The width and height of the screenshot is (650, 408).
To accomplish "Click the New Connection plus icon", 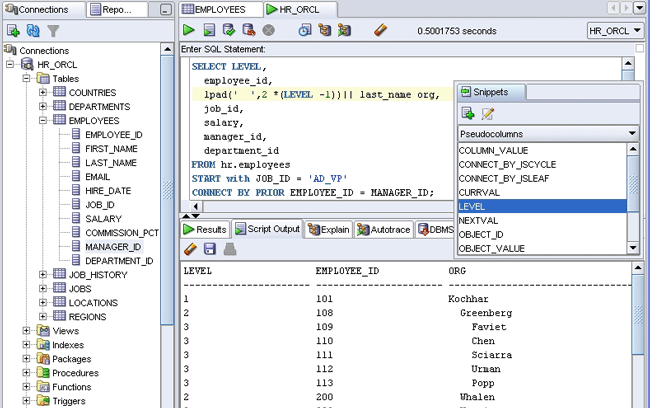I will (14, 31).
